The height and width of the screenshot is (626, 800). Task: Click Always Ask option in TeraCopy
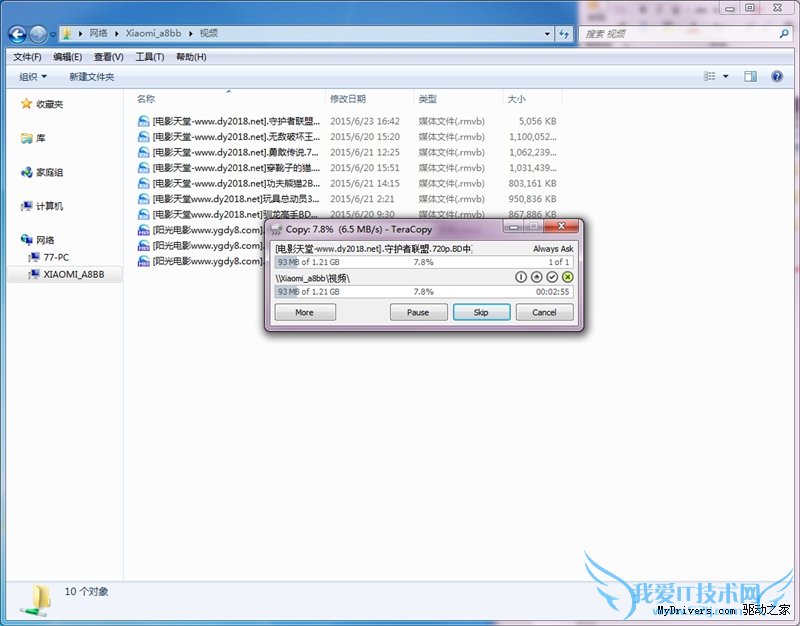(553, 248)
